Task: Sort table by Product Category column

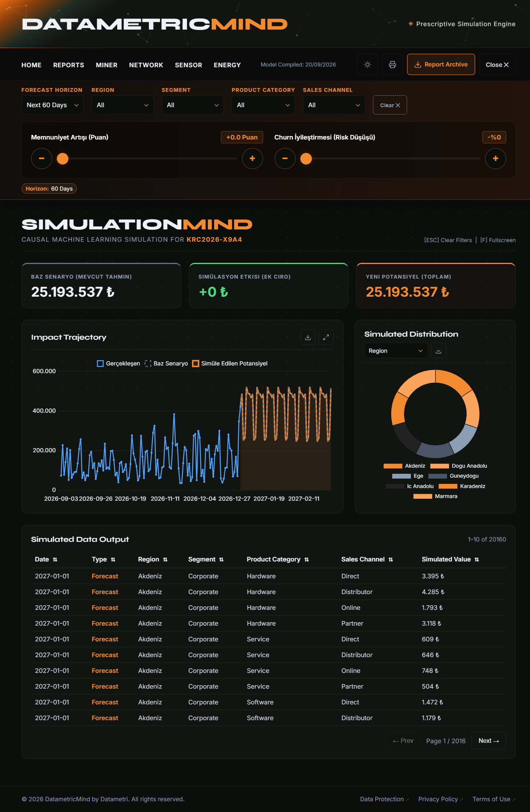Action: coord(278,560)
